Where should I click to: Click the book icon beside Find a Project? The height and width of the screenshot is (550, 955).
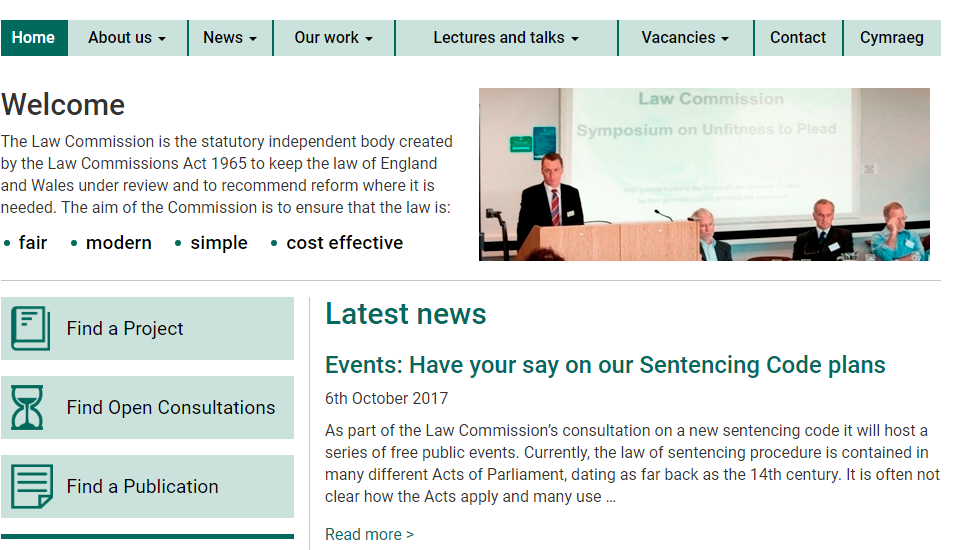click(31, 328)
